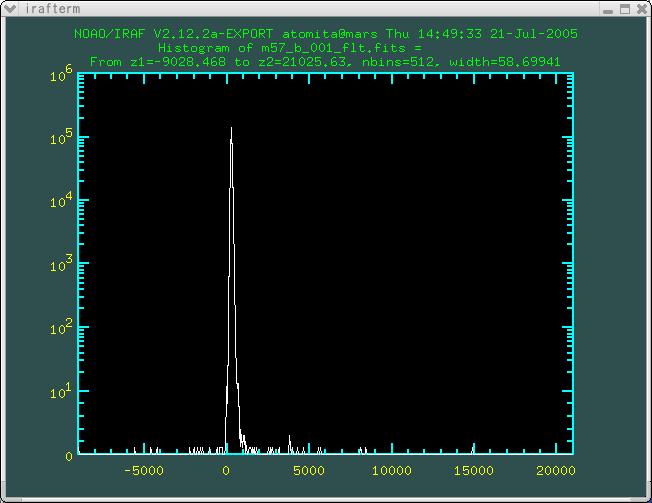Click the y-axis label 10^5

coord(61,137)
